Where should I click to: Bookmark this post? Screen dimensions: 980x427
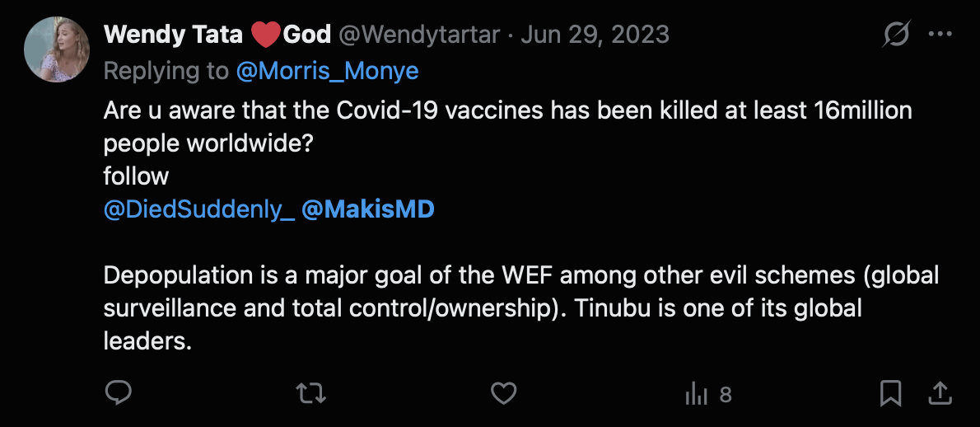[x=890, y=394]
